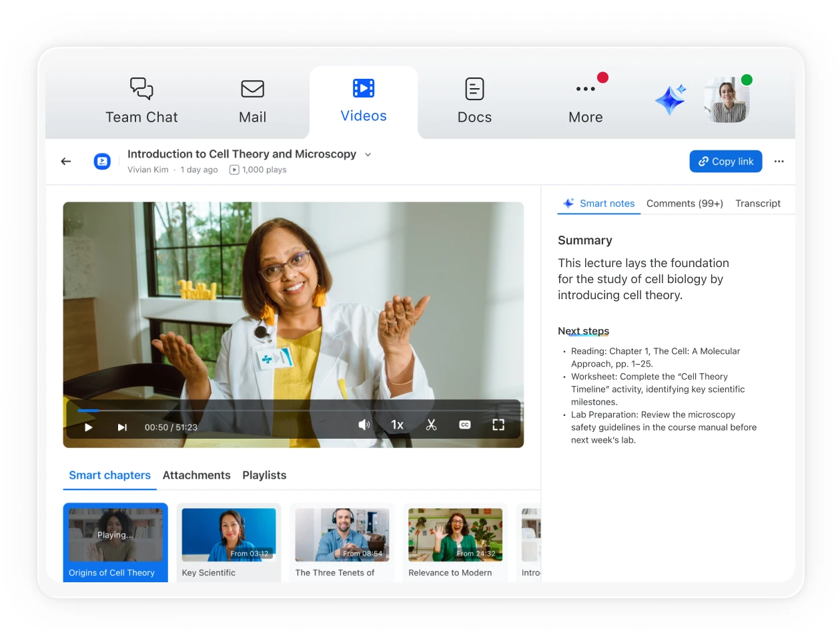
Task: Open the Docs icon in navigation
Action: [x=474, y=89]
